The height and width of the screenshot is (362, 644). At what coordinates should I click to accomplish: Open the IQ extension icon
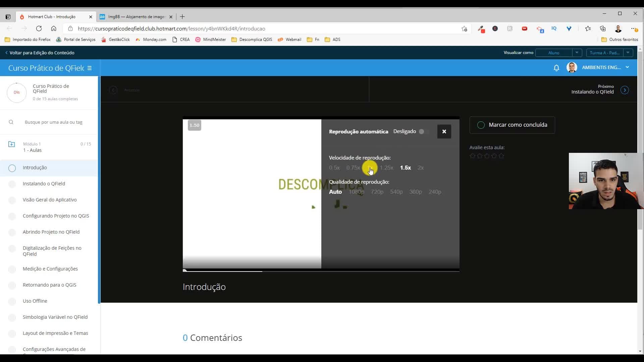click(554, 29)
